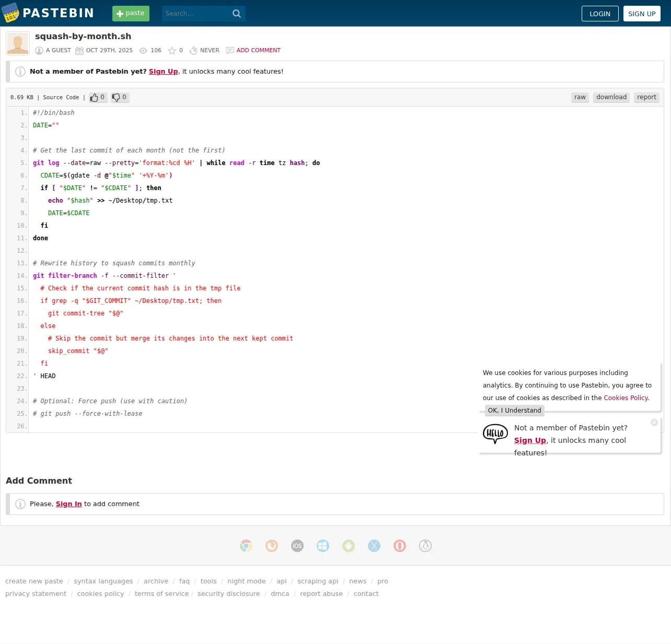Click the thumbs down dislike icon

tap(116, 98)
